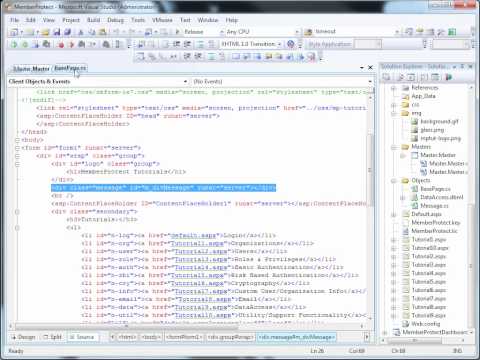Image resolution: width=480 pixels, height=360 pixels.
Task: Click the Copy toolbar icon
Action: click(92, 32)
